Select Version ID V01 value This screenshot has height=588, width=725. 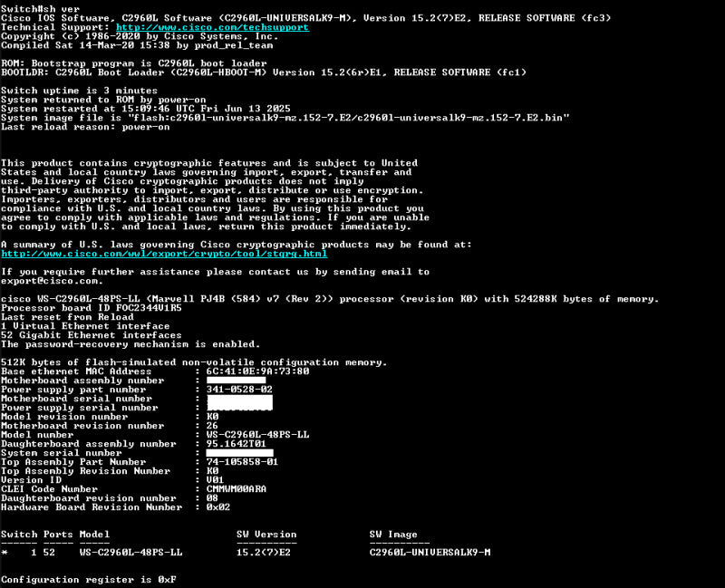tap(215, 480)
